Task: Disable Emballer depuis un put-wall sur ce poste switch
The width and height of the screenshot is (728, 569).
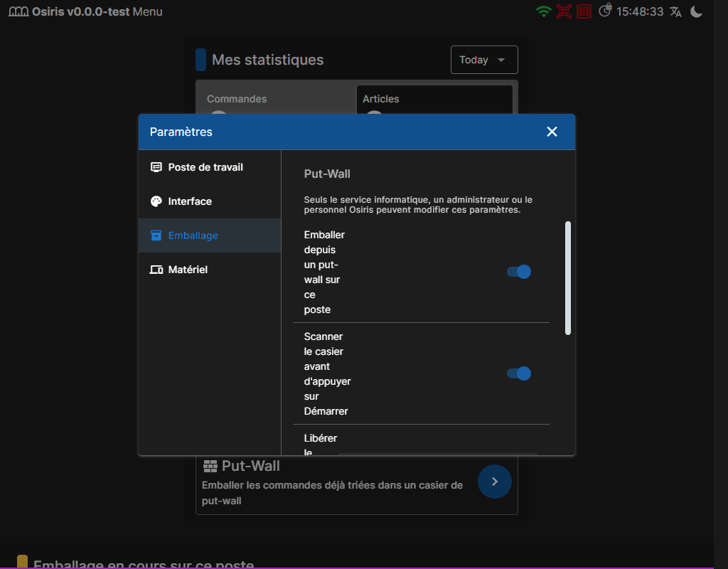Action: (x=518, y=272)
